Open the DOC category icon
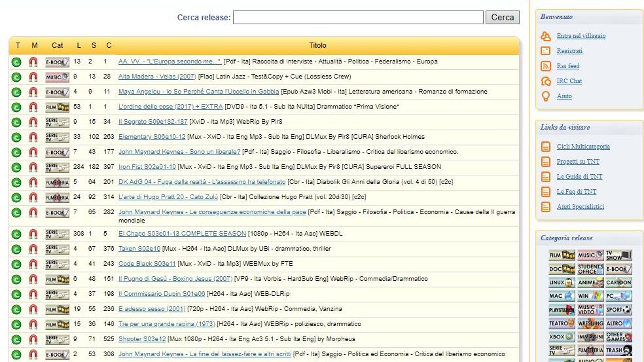644x362 pixels. pyautogui.click(x=562, y=269)
